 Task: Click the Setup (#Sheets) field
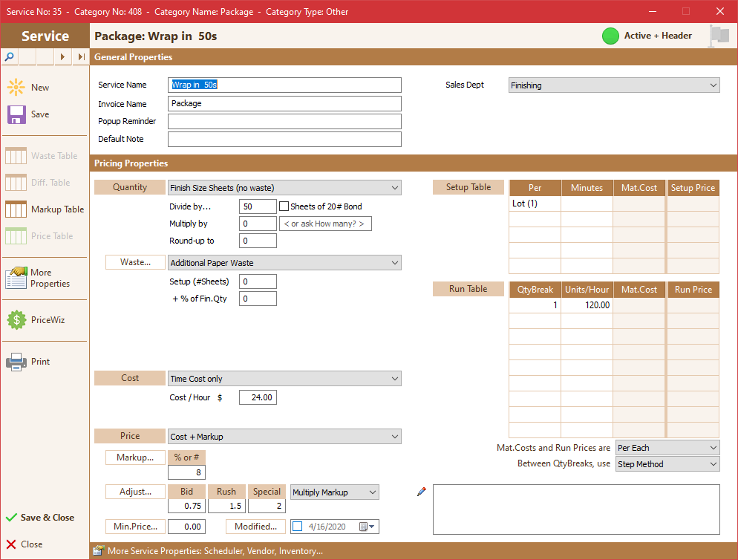(x=258, y=281)
